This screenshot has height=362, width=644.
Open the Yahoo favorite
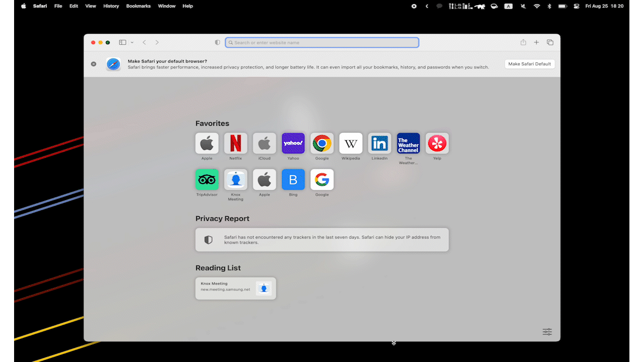[x=293, y=143]
